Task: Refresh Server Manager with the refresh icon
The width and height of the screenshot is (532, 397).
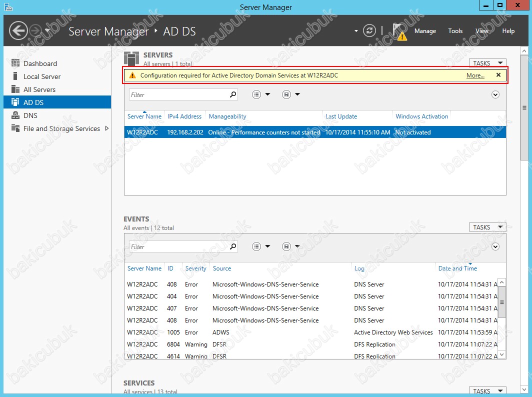Action: tap(369, 31)
